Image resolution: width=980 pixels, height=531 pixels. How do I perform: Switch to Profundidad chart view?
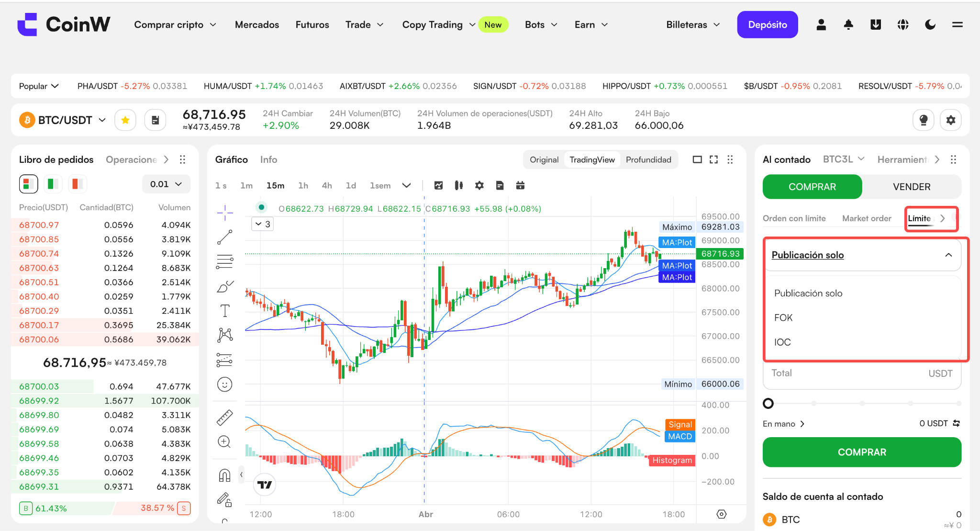[x=648, y=159]
